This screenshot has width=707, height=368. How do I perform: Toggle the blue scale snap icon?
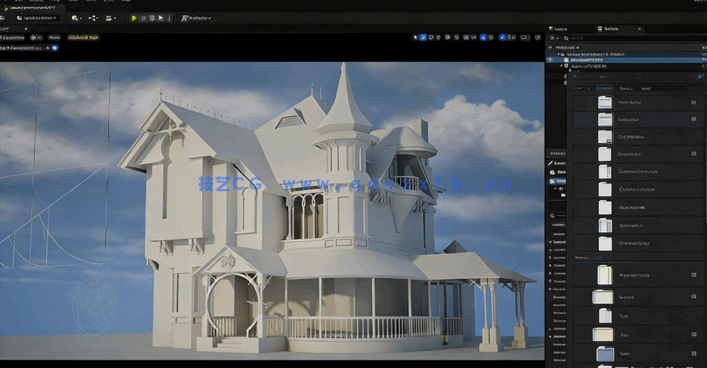502,37
